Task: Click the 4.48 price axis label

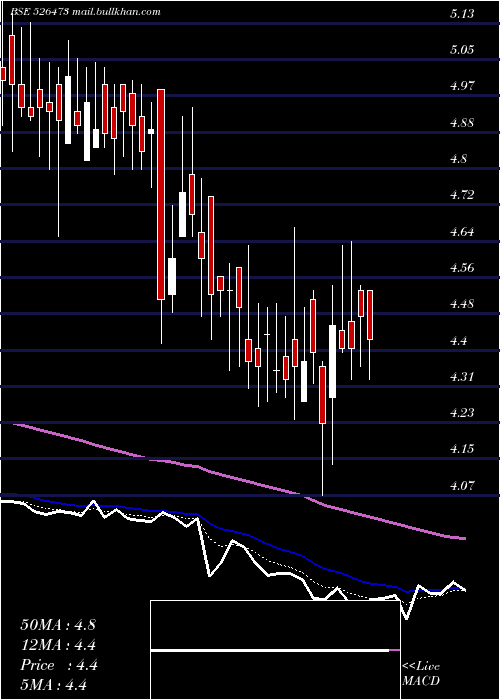Action: click(x=462, y=304)
